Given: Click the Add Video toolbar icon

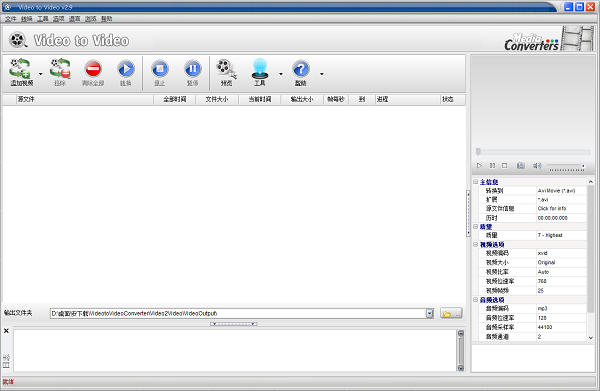Looking at the screenshot, I should tap(20, 68).
